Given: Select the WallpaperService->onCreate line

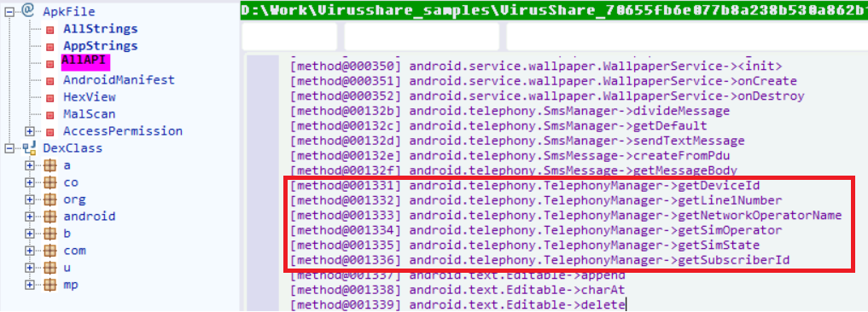Looking at the screenshot, I should click(544, 81).
